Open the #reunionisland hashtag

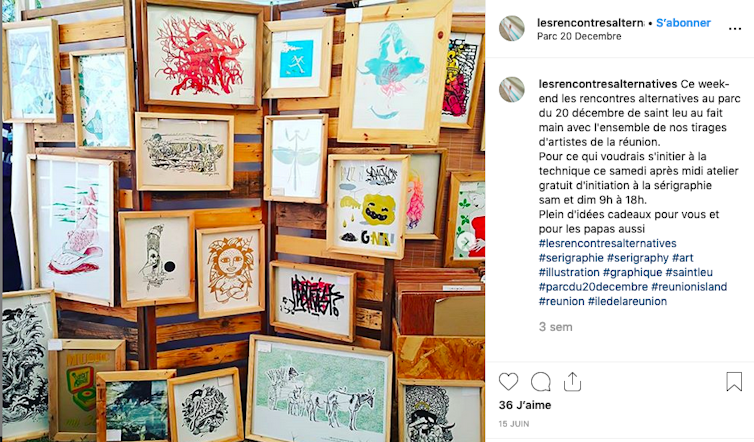[x=689, y=287]
